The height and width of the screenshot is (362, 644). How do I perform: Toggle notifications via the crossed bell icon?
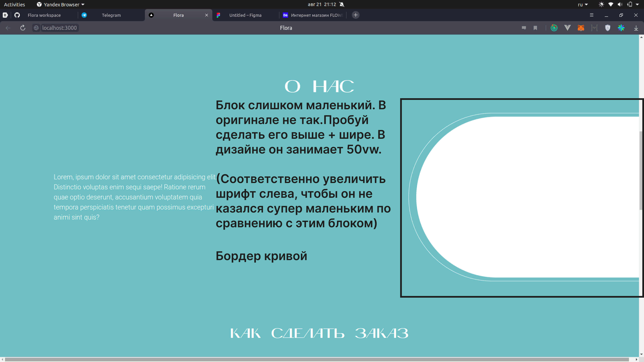[x=342, y=4]
